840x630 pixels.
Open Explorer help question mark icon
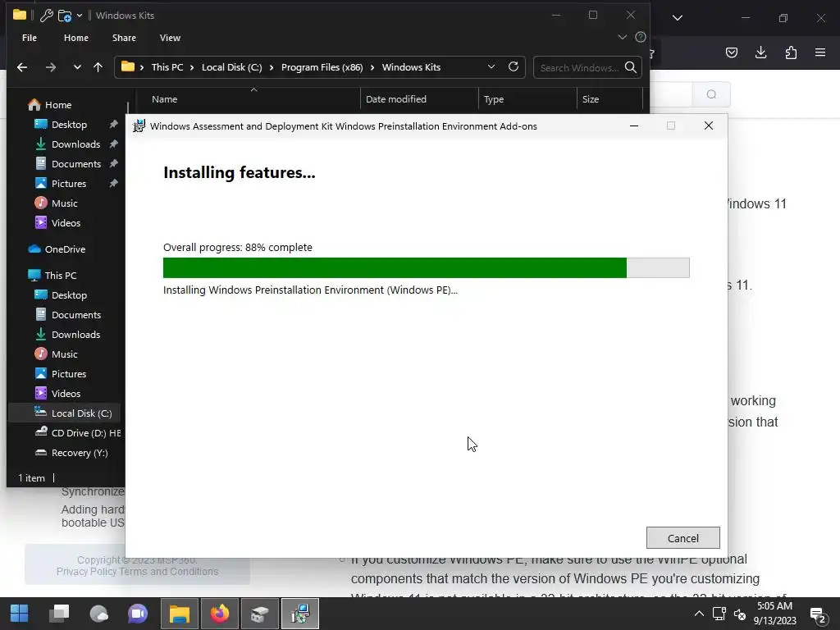640,38
